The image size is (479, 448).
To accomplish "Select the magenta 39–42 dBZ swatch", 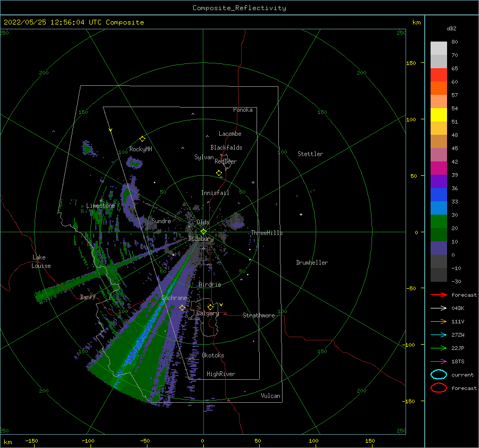I will click(x=439, y=168).
